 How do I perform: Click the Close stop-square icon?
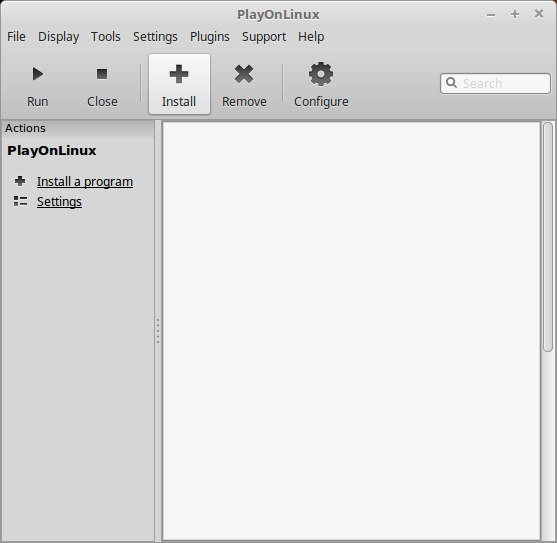[102, 74]
